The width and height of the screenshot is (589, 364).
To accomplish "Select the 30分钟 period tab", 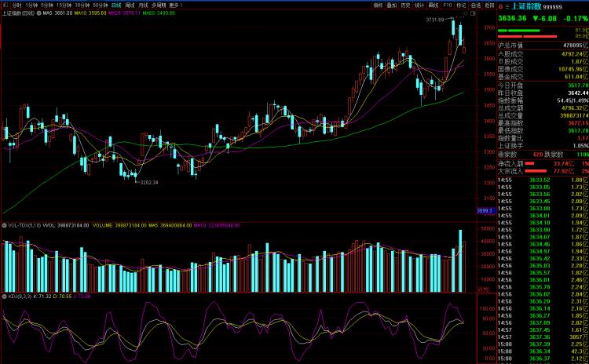I will 82,5.
